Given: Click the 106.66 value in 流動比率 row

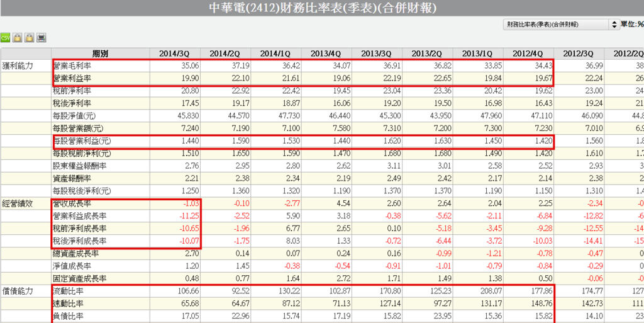Looking at the screenshot, I should (187, 292).
